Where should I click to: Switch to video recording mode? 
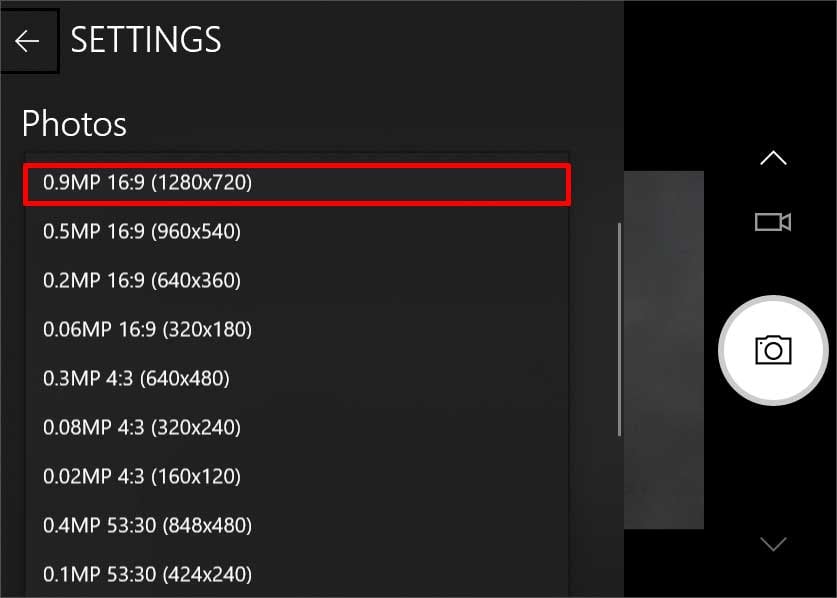pyautogui.click(x=773, y=222)
